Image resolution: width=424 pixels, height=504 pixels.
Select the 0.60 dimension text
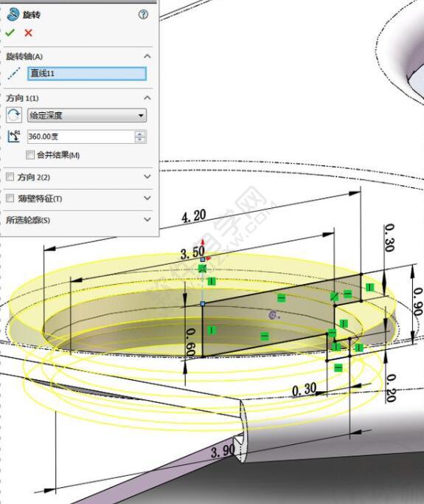(191, 342)
